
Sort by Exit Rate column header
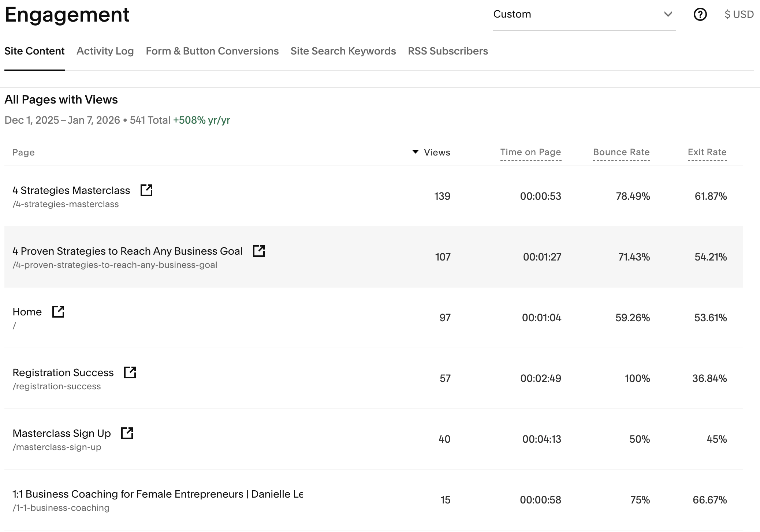pos(707,152)
